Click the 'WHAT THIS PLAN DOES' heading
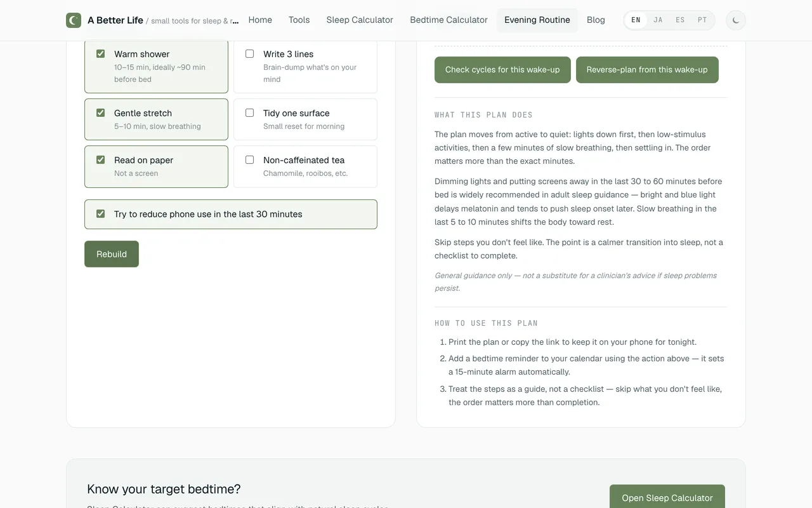This screenshot has width=812, height=508. 483,115
